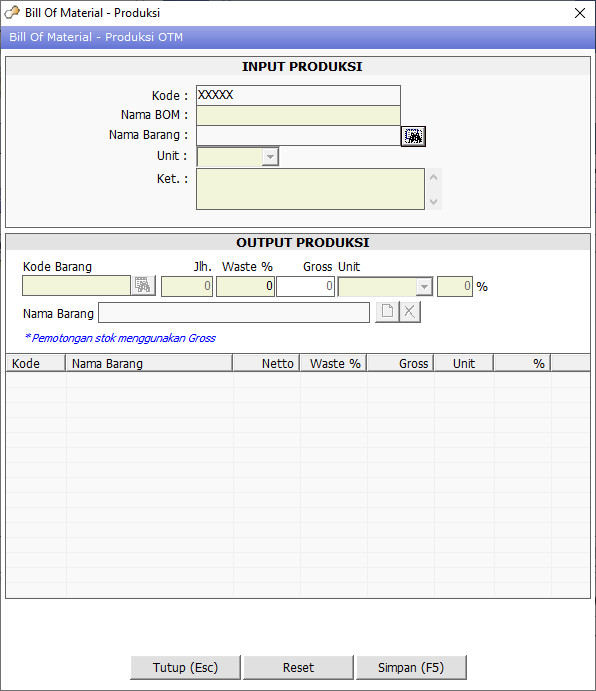Click the Ket. scrollbar up arrow
Screen dimensions: 596x691
click(x=434, y=177)
